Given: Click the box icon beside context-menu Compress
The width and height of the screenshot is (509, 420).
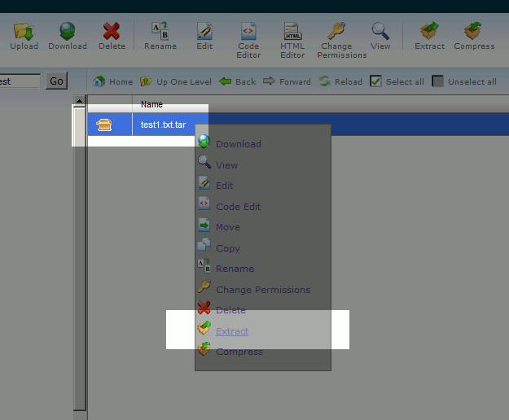Looking at the screenshot, I should pos(204,348).
